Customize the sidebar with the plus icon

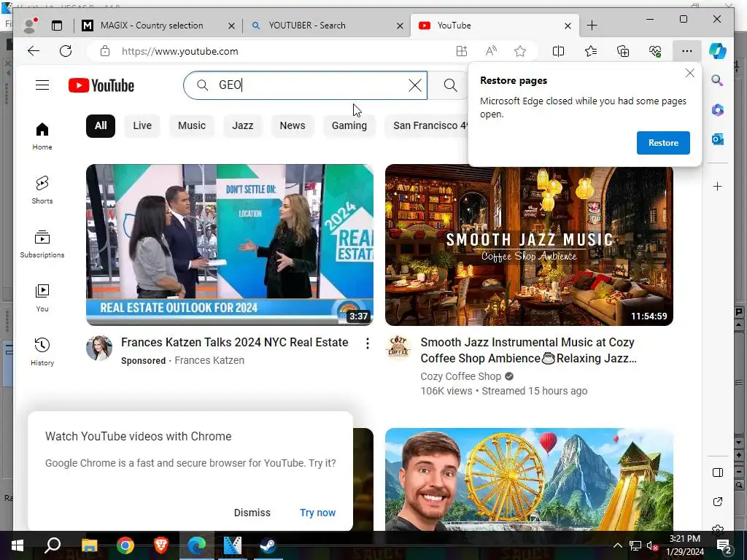(718, 186)
